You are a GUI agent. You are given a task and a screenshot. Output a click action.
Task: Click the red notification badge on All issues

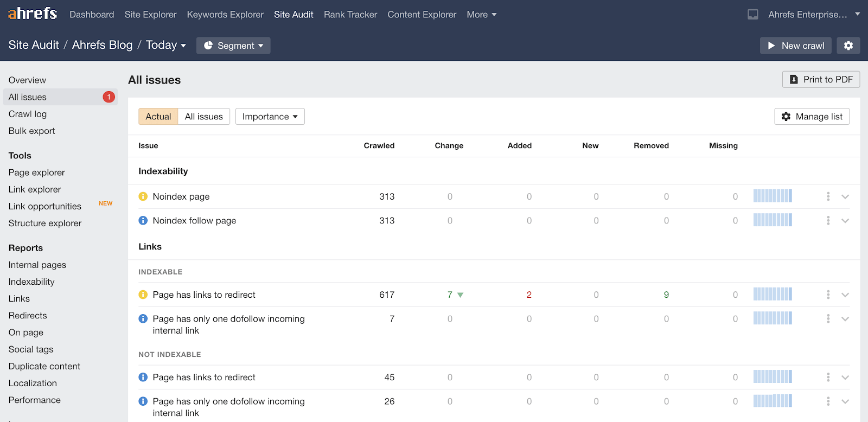pyautogui.click(x=108, y=97)
